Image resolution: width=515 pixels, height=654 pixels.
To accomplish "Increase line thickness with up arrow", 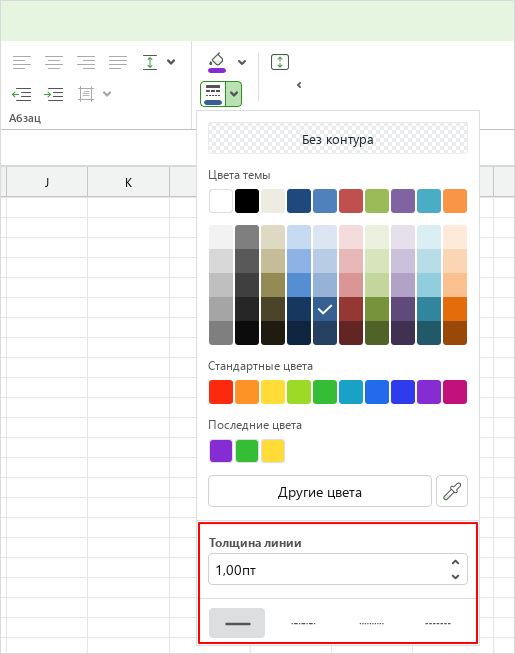I will (x=455, y=562).
